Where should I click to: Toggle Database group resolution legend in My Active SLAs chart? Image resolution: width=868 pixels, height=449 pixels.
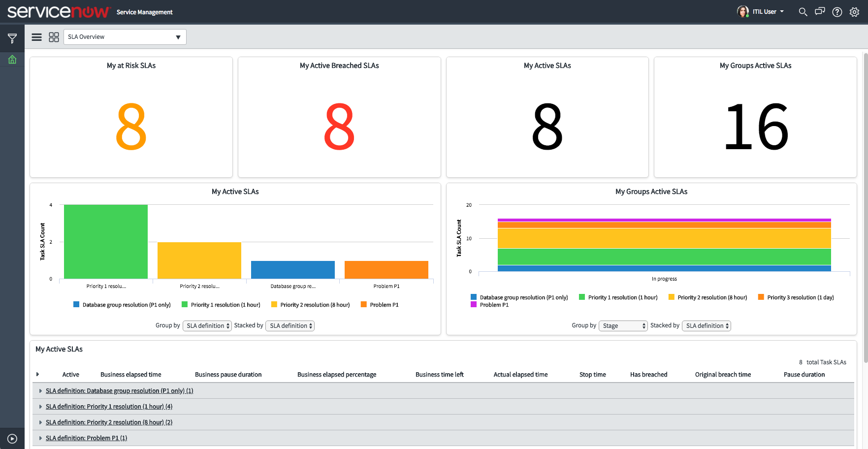(122, 305)
